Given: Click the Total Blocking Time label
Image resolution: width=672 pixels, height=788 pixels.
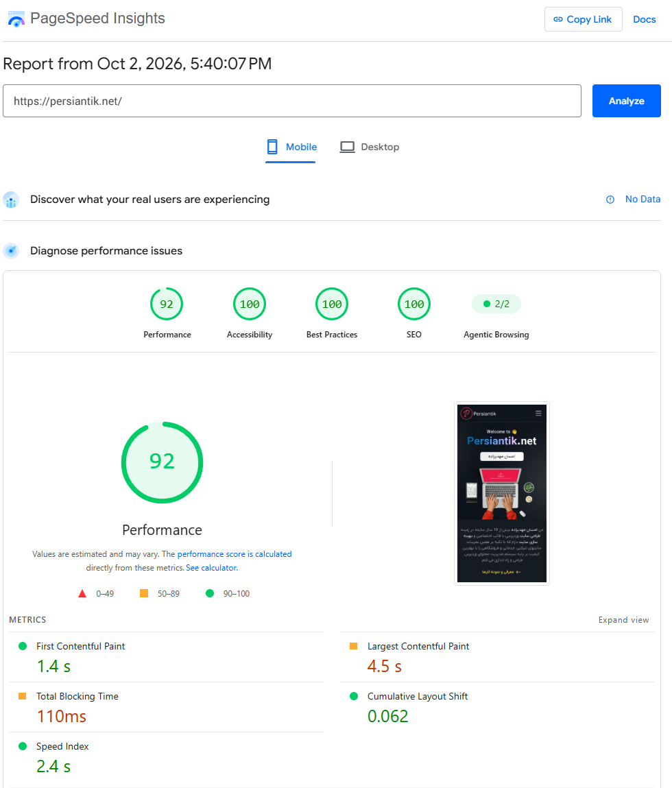Looking at the screenshot, I should pyautogui.click(x=77, y=696).
